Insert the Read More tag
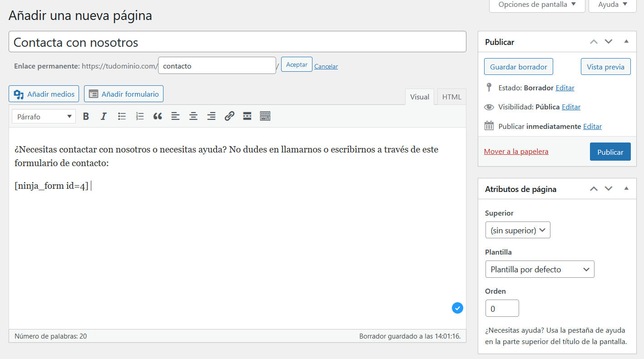644x359 pixels. click(x=247, y=116)
